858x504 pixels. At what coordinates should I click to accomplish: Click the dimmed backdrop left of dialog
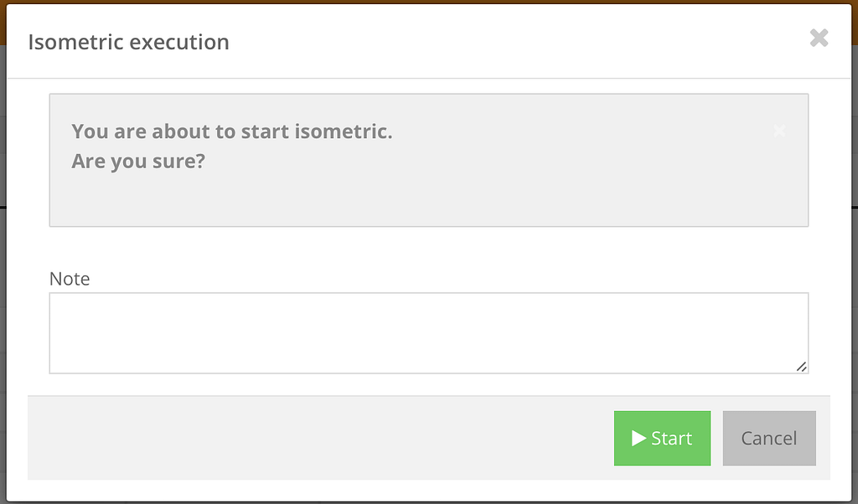click(x=3, y=273)
